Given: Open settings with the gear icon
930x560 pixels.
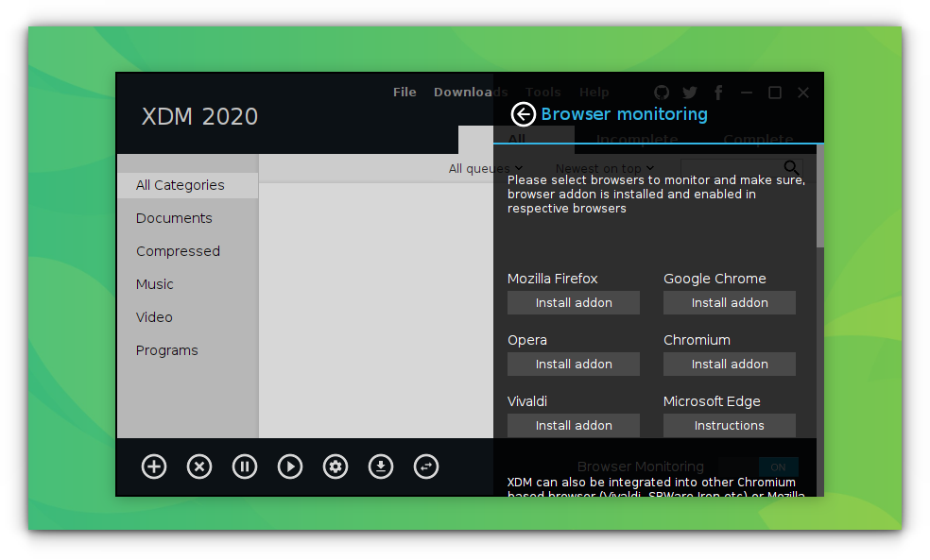Looking at the screenshot, I should pos(336,467).
